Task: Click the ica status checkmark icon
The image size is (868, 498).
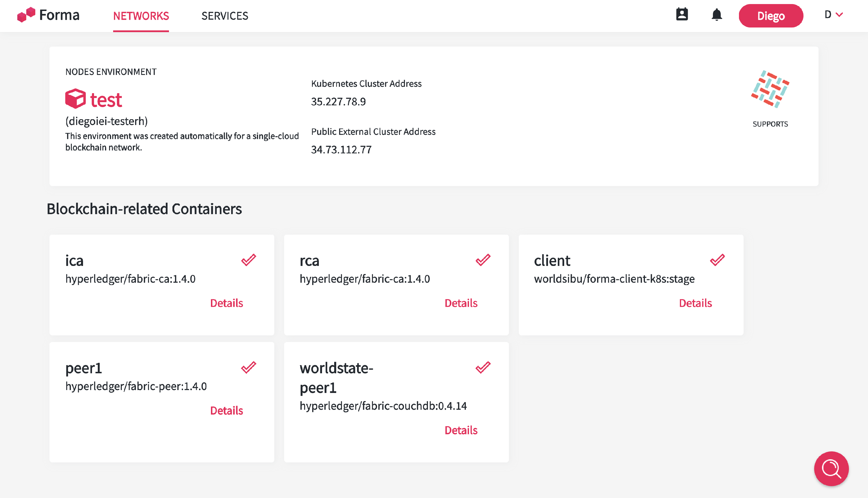Action: coord(249,260)
